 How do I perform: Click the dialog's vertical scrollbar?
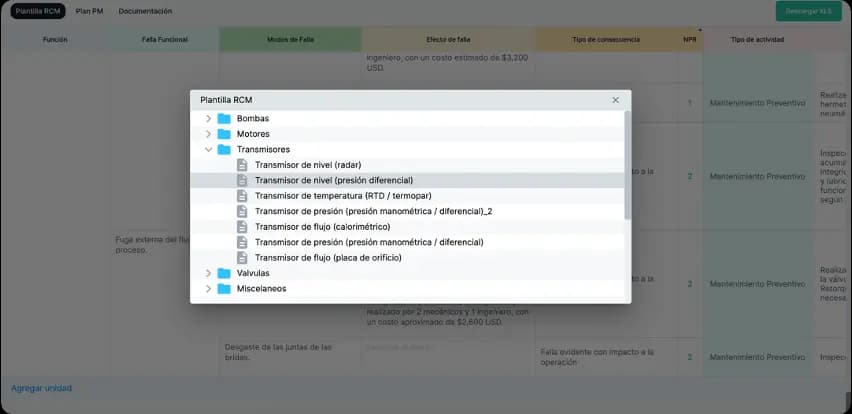pos(627,165)
